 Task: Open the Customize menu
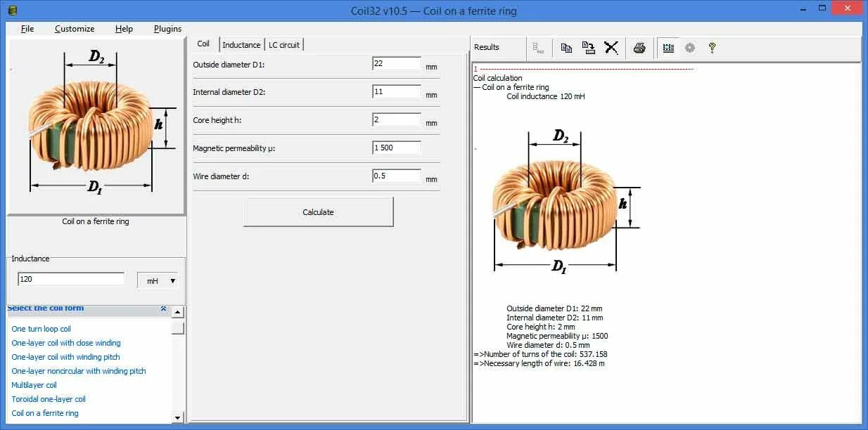pyautogui.click(x=75, y=29)
